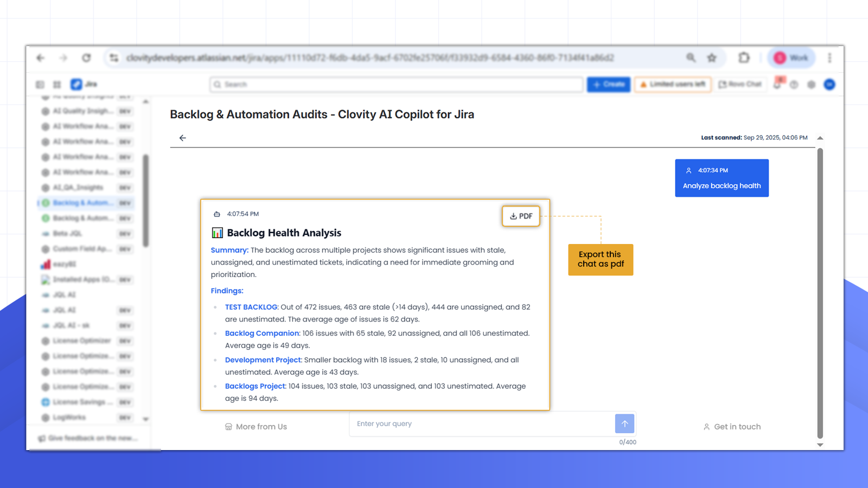The image size is (868, 488).
Task: Open AI_QA_Insights app in sidebar
Action: pyautogui.click(x=87, y=188)
